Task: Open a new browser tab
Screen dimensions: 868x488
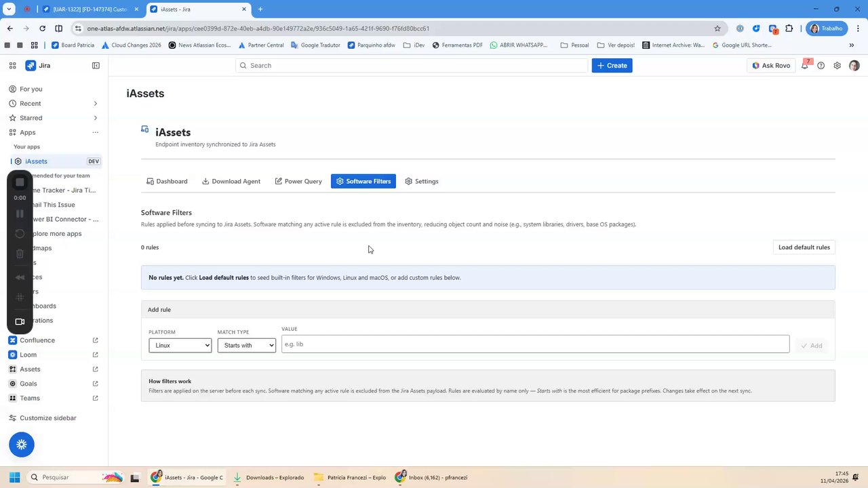Action: 260,9
